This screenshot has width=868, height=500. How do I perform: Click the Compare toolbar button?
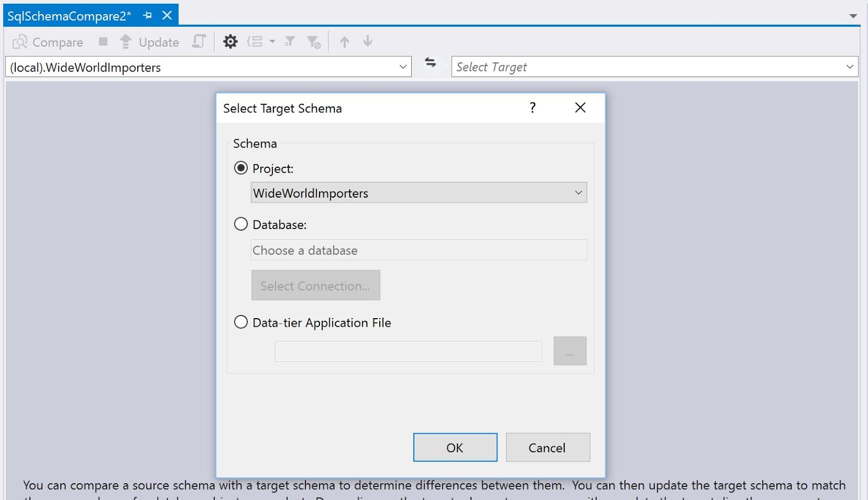(x=48, y=42)
